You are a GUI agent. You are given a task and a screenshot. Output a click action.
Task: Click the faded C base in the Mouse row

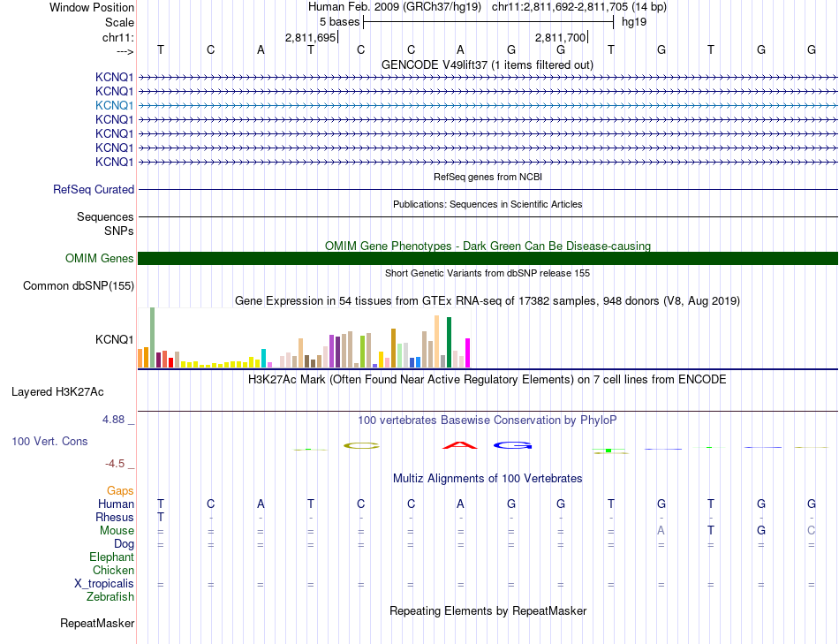(811, 531)
